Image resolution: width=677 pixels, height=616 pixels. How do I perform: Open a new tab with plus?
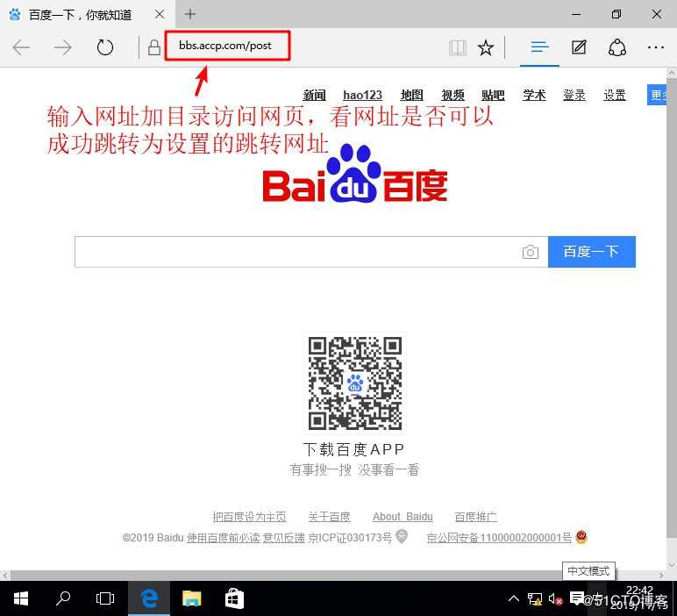(x=190, y=14)
